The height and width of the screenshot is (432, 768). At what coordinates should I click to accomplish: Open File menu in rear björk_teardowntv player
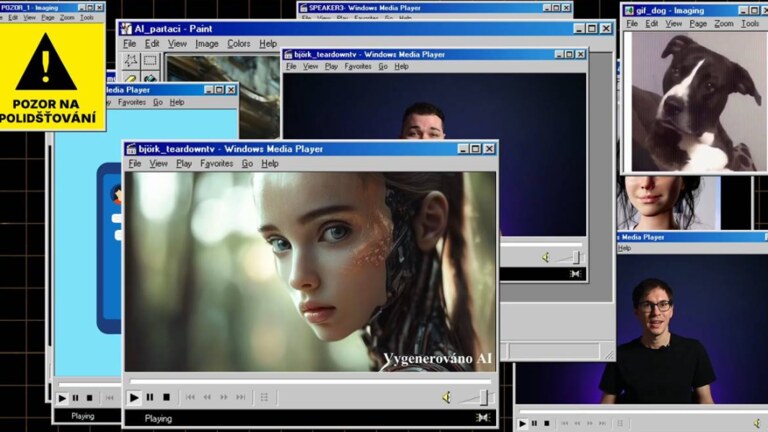tap(291, 67)
